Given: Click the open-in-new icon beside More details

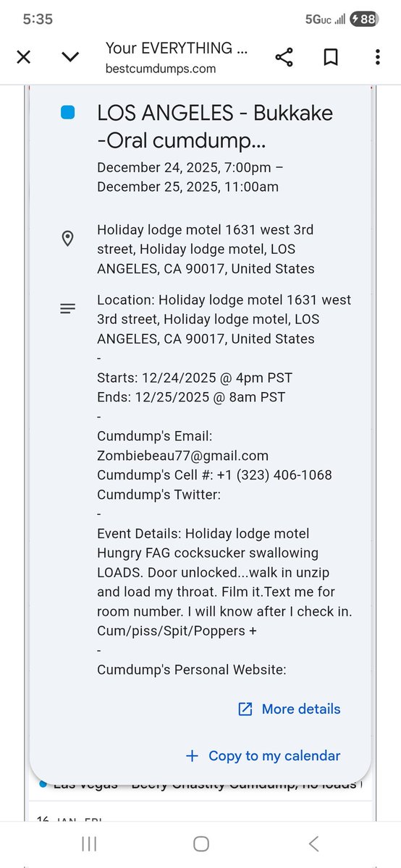Looking at the screenshot, I should (245, 709).
